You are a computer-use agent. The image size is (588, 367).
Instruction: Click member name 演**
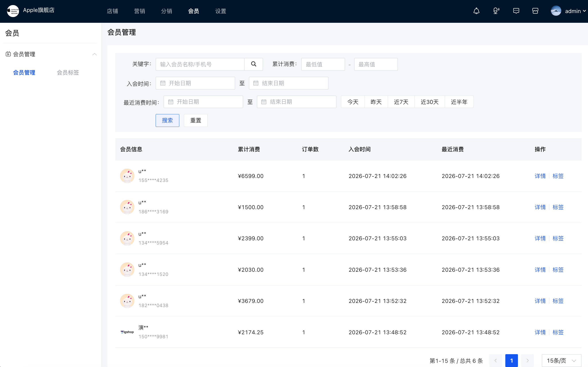[143, 327]
